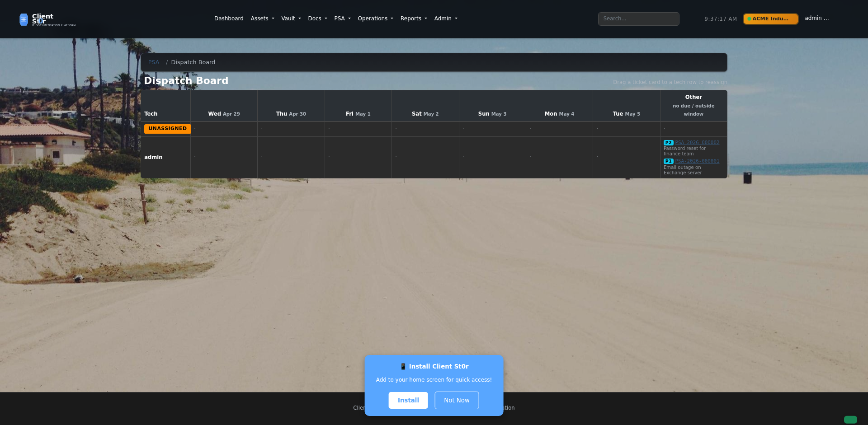Click 'Password reset for finance team' text

(x=684, y=151)
